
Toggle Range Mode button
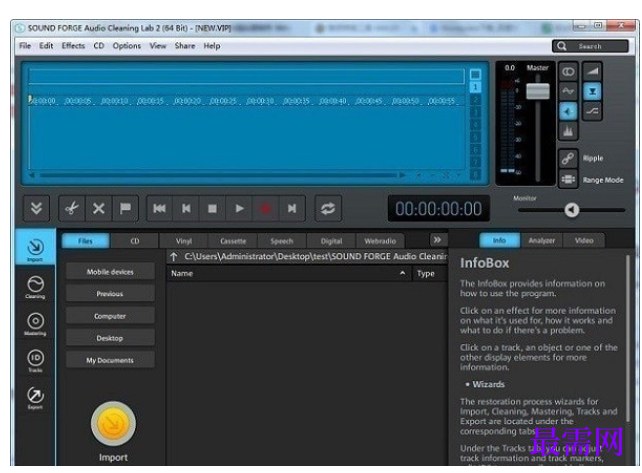pyautogui.click(x=568, y=179)
